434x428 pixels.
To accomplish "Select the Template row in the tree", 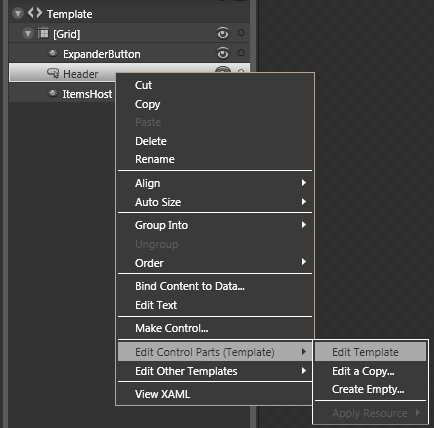I will pyautogui.click(x=129, y=14).
